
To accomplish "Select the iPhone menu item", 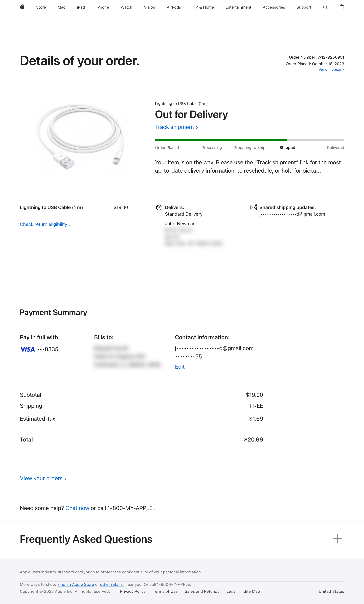I will point(103,7).
